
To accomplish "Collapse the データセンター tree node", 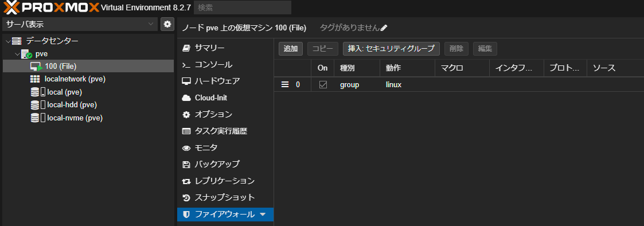I will point(8,41).
